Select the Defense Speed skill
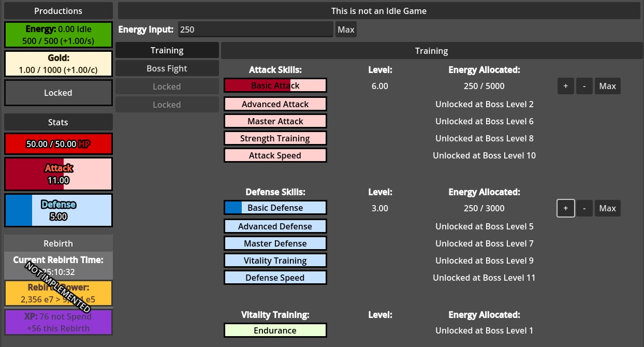This screenshot has width=644, height=347. pos(275,277)
